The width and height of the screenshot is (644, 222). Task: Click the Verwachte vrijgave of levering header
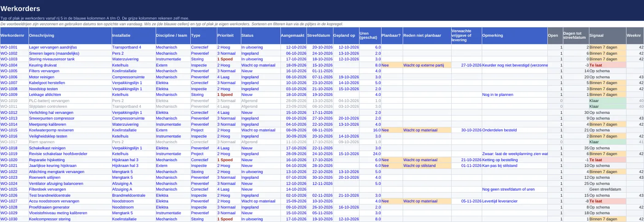pos(466,35)
